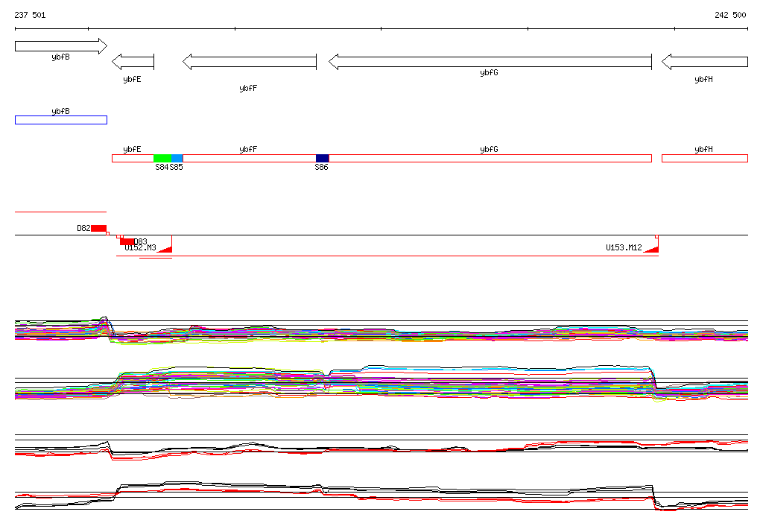Viewport: 763px width, 532px height.
Task: Click the S86 label text
Action: [x=321, y=167]
